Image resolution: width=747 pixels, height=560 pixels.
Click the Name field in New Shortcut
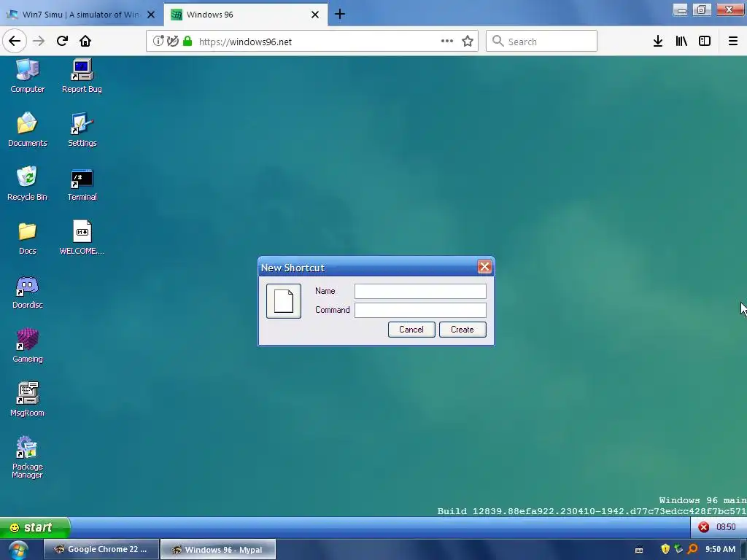click(x=420, y=291)
